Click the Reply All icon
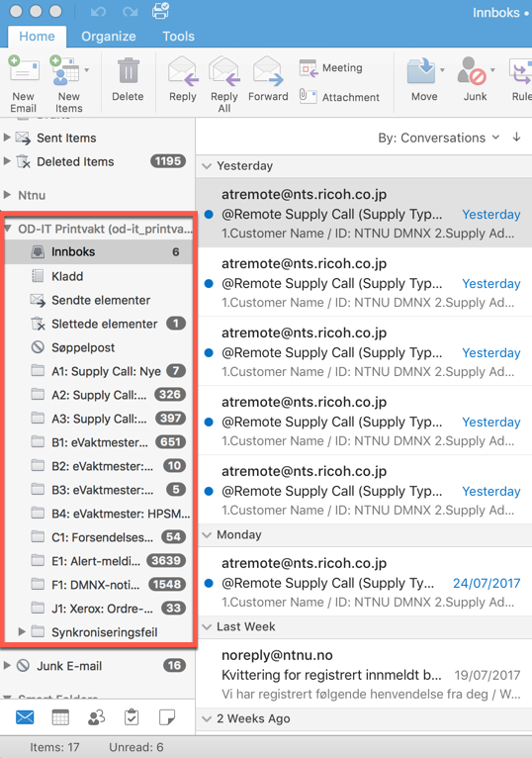532x758 pixels. (x=224, y=70)
